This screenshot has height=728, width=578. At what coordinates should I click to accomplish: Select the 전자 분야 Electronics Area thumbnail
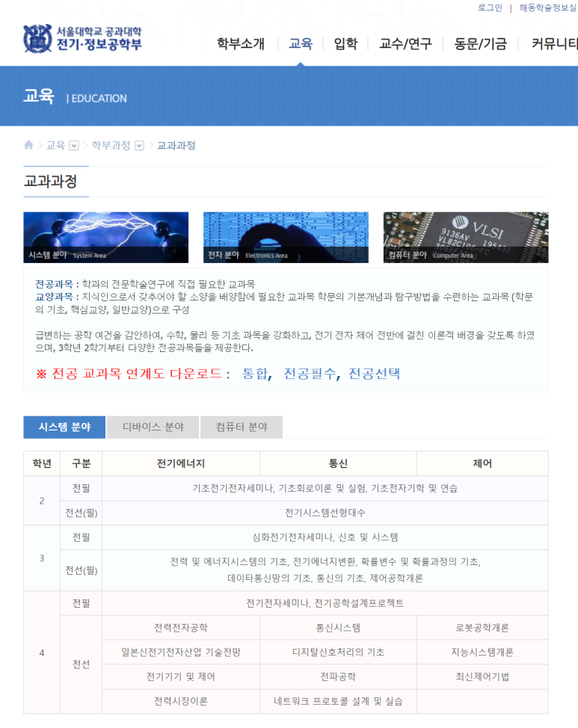286,237
